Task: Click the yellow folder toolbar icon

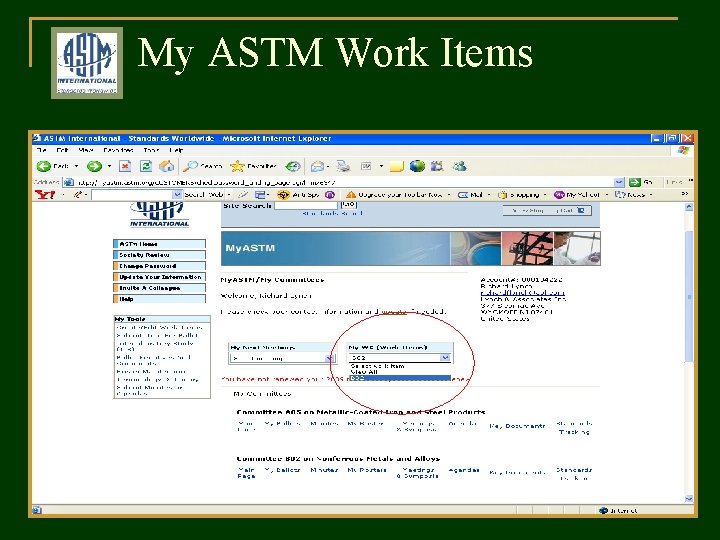Action: [x=397, y=166]
